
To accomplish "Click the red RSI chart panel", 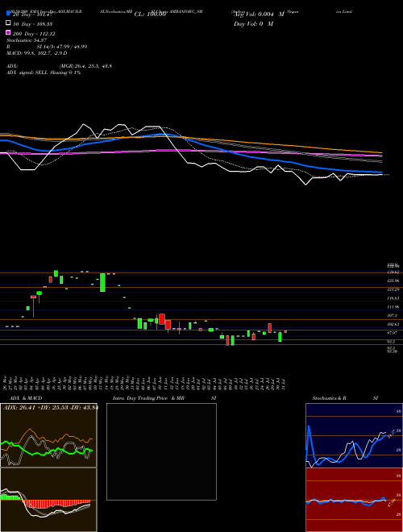I will pos(354,500).
